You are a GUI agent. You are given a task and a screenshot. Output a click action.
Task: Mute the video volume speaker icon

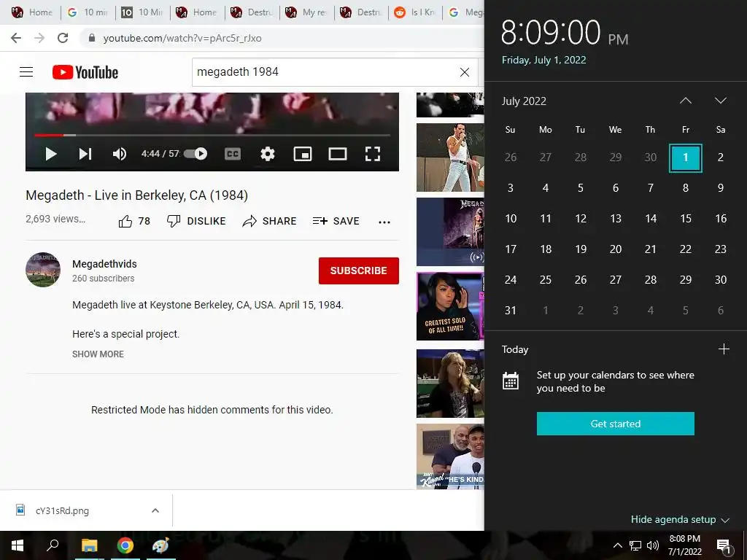pos(120,154)
